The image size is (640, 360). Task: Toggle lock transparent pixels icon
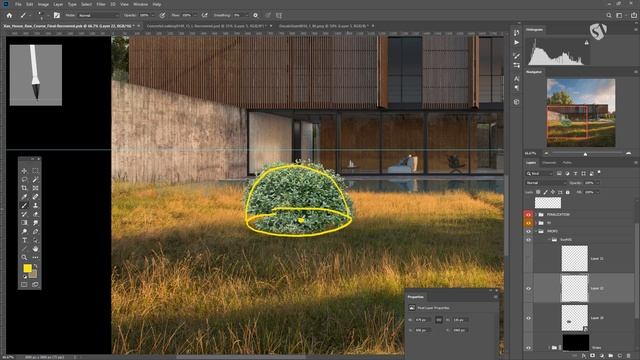(538, 192)
